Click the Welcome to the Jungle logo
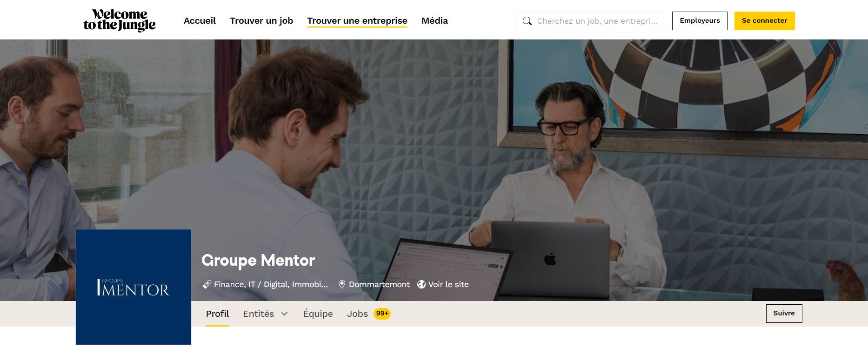 [120, 20]
